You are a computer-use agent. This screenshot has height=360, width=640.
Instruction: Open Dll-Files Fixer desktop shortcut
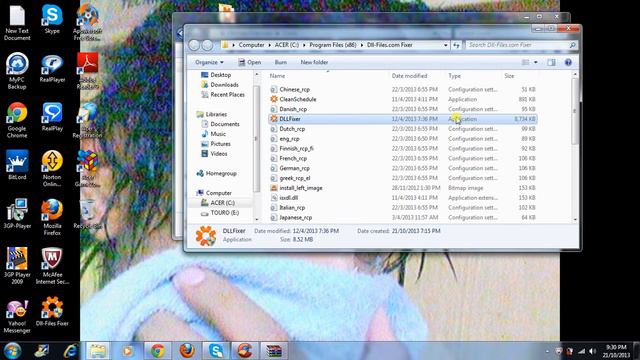click(52, 312)
